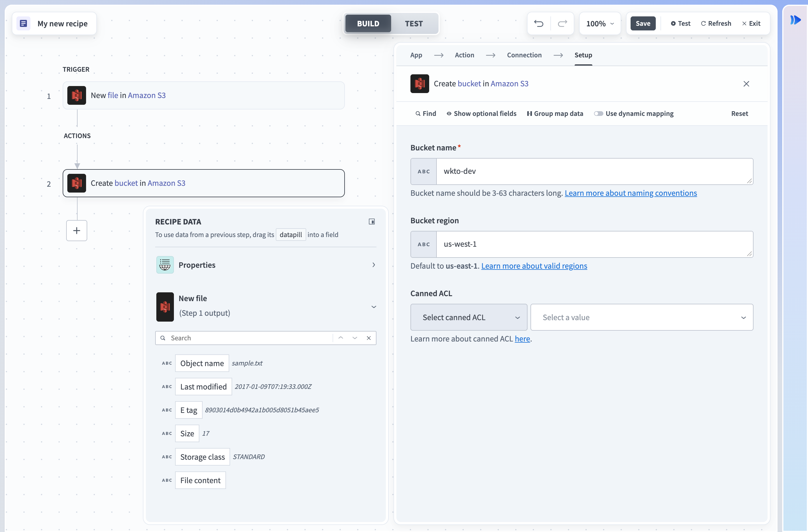Viewport: 808px width, 532px height.
Task: Click the recipe document icon beside My new recipe
Action: (x=23, y=23)
